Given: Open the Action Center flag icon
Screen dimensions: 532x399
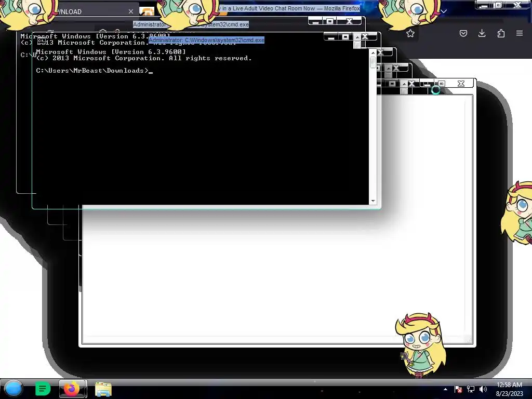Looking at the screenshot, I should click(458, 389).
